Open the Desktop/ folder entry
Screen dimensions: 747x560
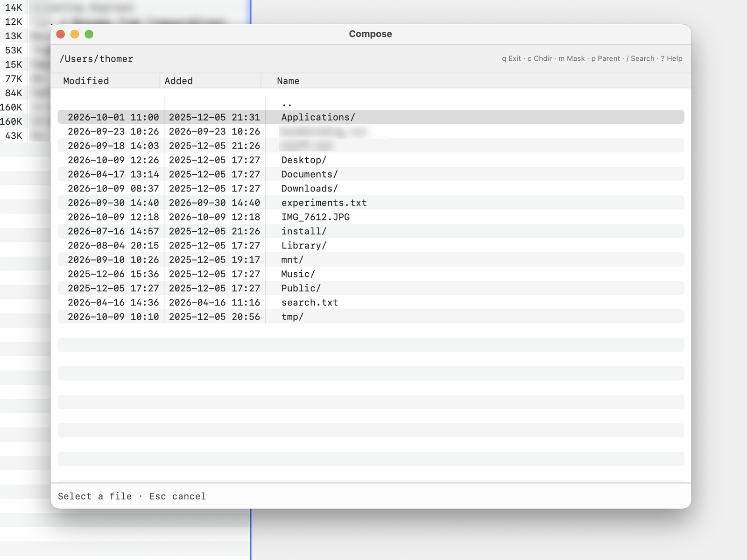(371, 160)
